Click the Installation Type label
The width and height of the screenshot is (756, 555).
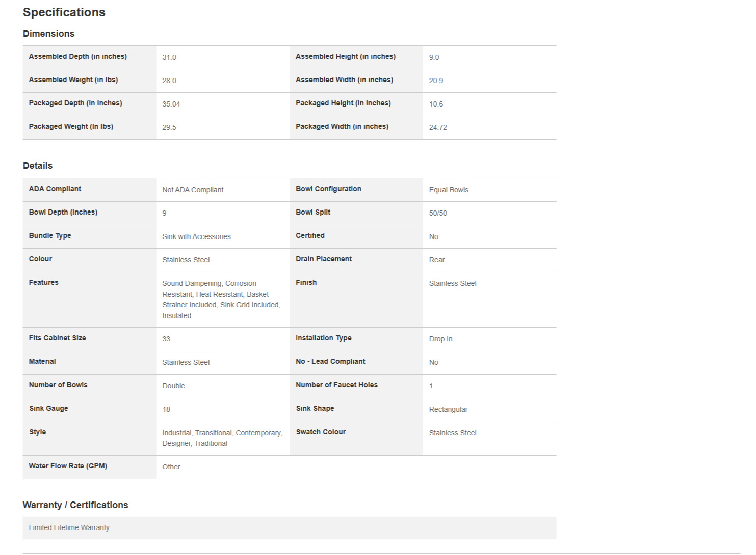[323, 338]
